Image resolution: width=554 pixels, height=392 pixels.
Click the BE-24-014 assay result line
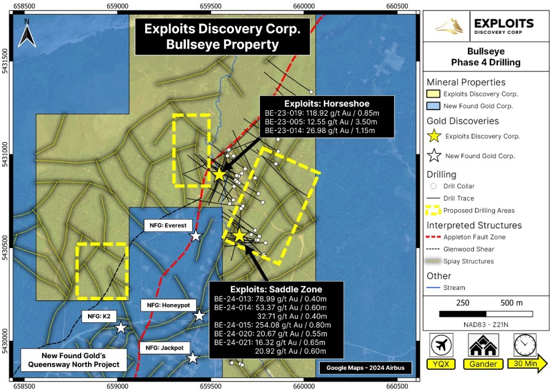(x=270, y=308)
